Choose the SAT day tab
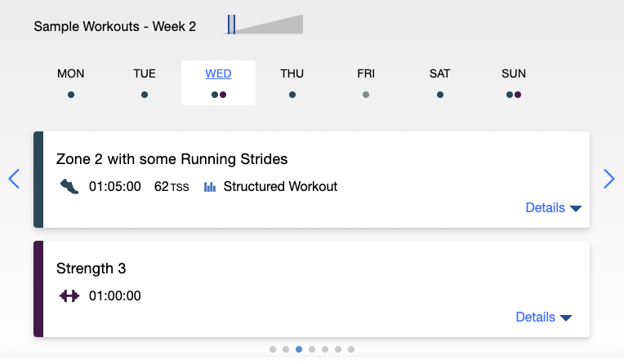The width and height of the screenshot is (624, 364). (x=439, y=82)
